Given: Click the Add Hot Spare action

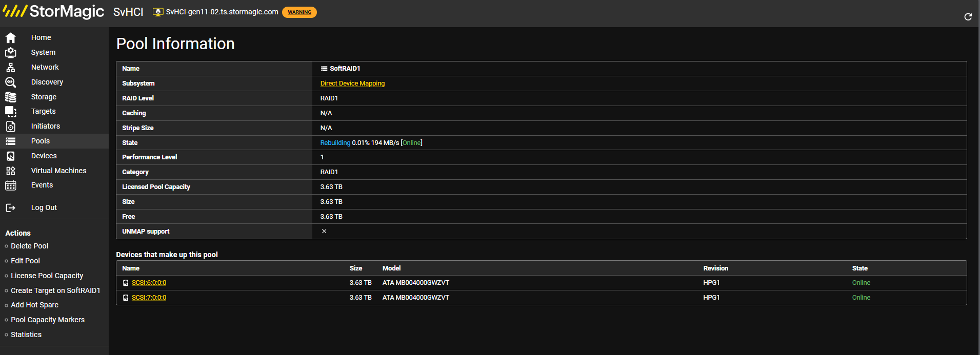Looking at the screenshot, I should click(x=34, y=305).
